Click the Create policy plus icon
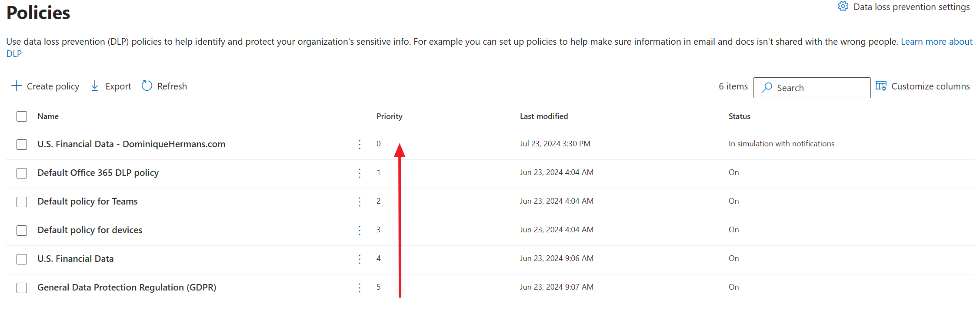This screenshot has width=980, height=317. coord(17,86)
